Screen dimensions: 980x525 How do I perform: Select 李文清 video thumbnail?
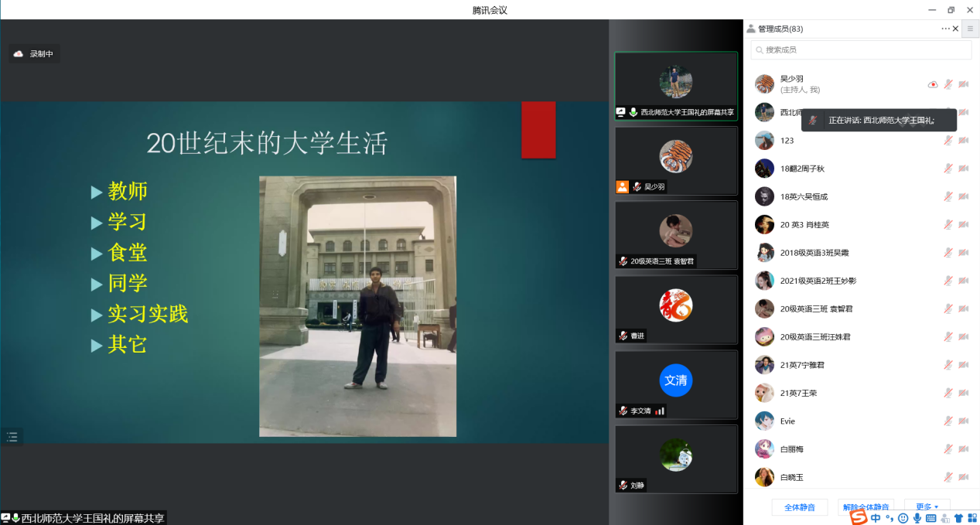pos(675,384)
